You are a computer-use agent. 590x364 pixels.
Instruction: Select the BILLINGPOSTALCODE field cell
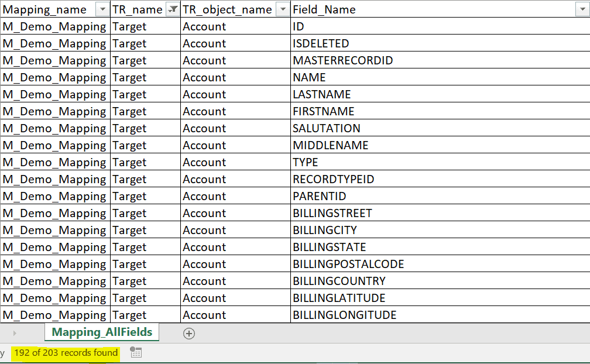(x=440, y=263)
